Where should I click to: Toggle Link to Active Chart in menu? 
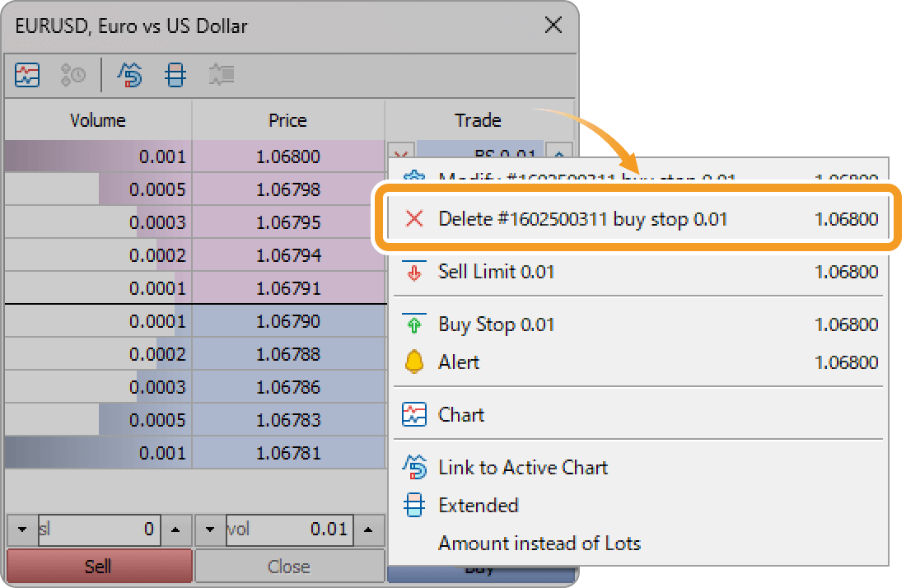pyautogui.click(x=521, y=468)
